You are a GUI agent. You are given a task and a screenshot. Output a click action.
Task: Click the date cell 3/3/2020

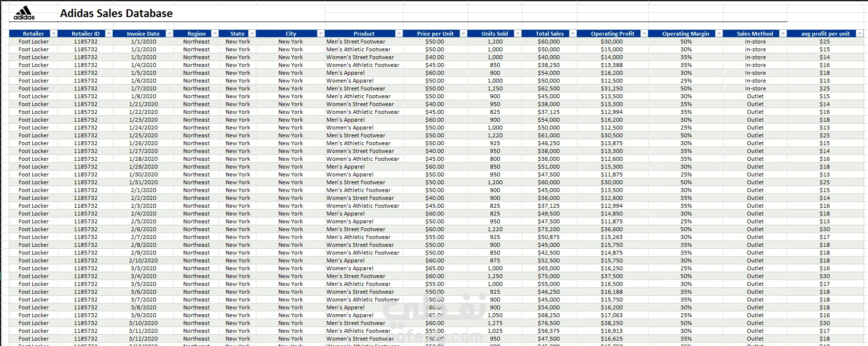pos(144,268)
